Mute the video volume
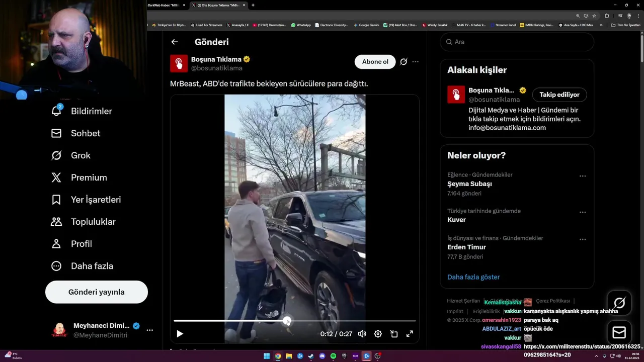Screen dimensions: 644x362 [362, 334]
